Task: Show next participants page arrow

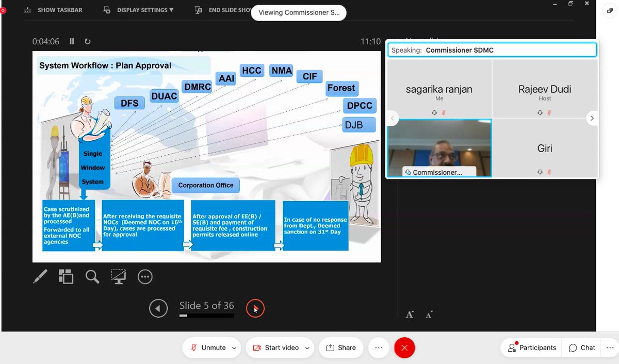Action: (592, 118)
